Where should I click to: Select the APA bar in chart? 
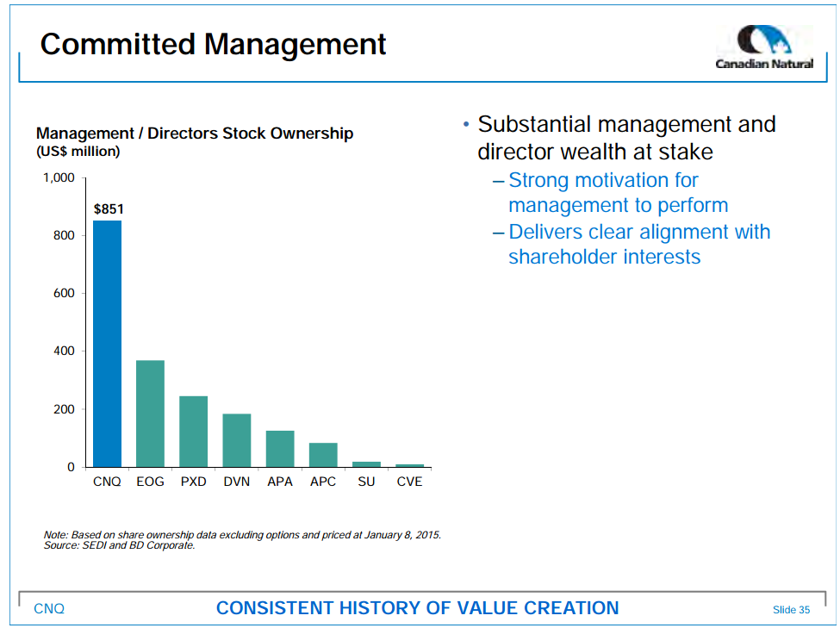coord(280,449)
